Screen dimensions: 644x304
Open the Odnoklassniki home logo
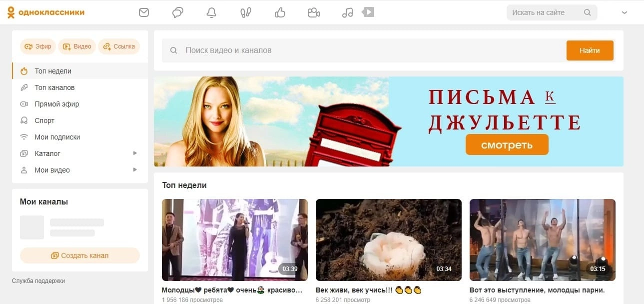pos(46,12)
